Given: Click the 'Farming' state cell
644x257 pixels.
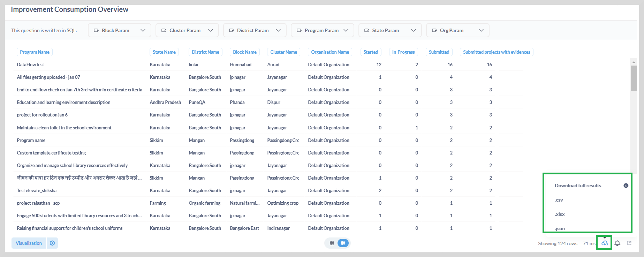Looking at the screenshot, I should point(158,203).
